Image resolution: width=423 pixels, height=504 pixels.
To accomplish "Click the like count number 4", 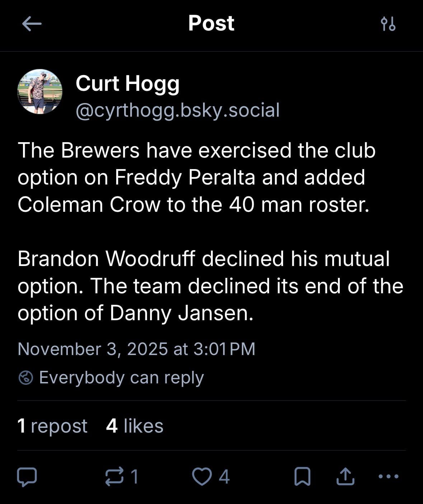I will pyautogui.click(x=224, y=477).
